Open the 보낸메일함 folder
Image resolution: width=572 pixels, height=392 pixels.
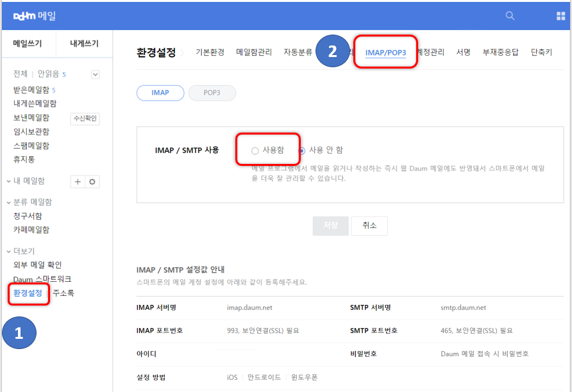(31, 118)
